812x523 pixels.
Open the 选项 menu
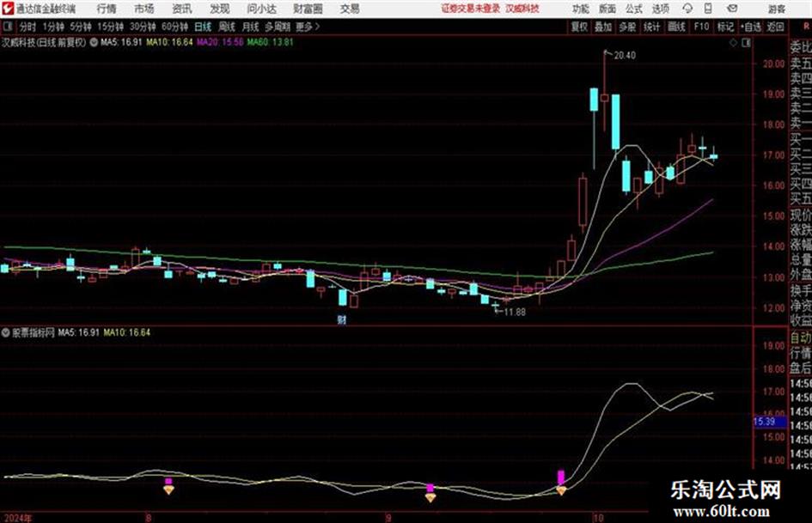pyautogui.click(x=661, y=9)
